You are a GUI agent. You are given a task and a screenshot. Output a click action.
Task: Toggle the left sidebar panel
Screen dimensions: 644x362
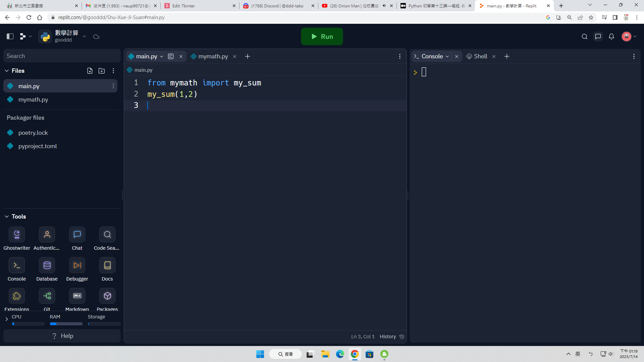[x=10, y=37]
